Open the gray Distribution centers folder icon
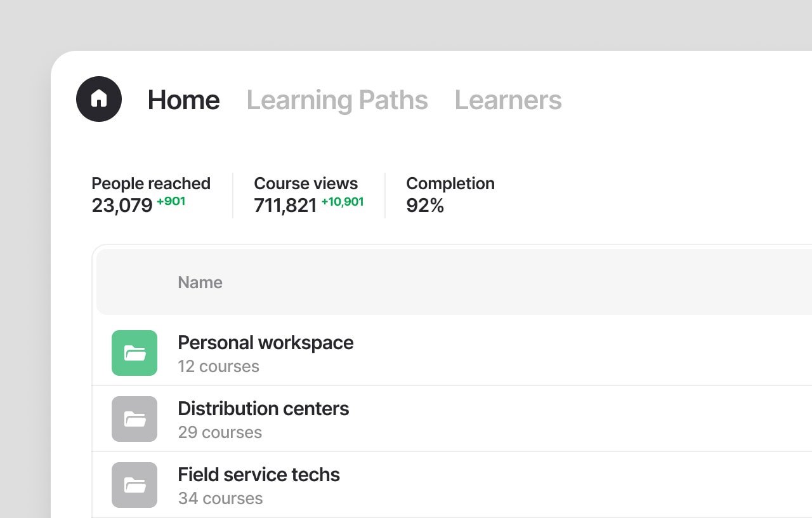812x518 pixels. 134,419
